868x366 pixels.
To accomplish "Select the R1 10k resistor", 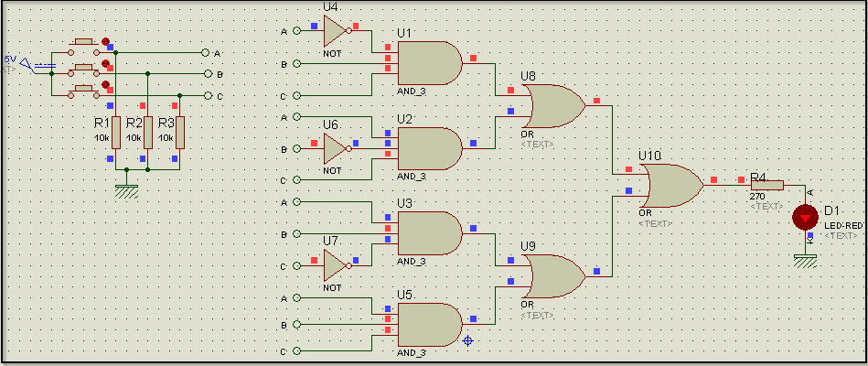I will pyautogui.click(x=116, y=133).
